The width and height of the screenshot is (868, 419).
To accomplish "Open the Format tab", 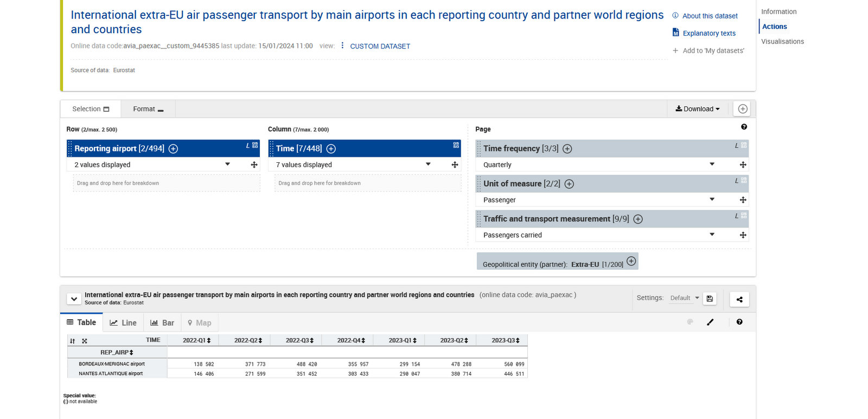I will (x=148, y=109).
